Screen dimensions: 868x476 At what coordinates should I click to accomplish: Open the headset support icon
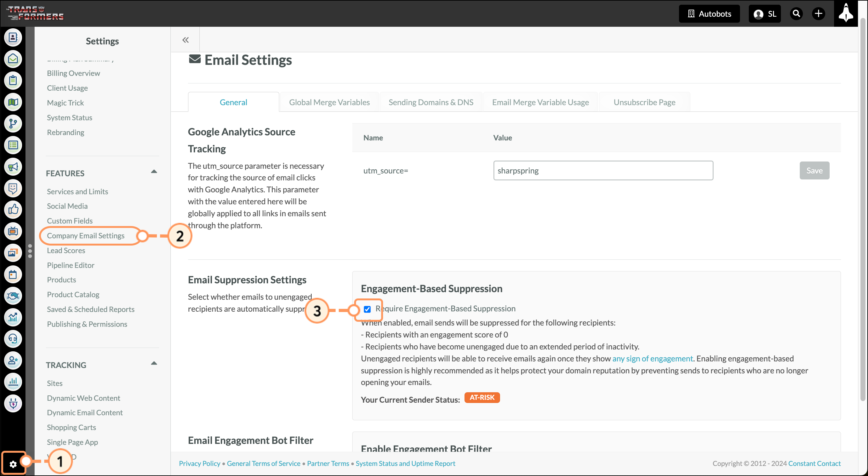click(13, 339)
